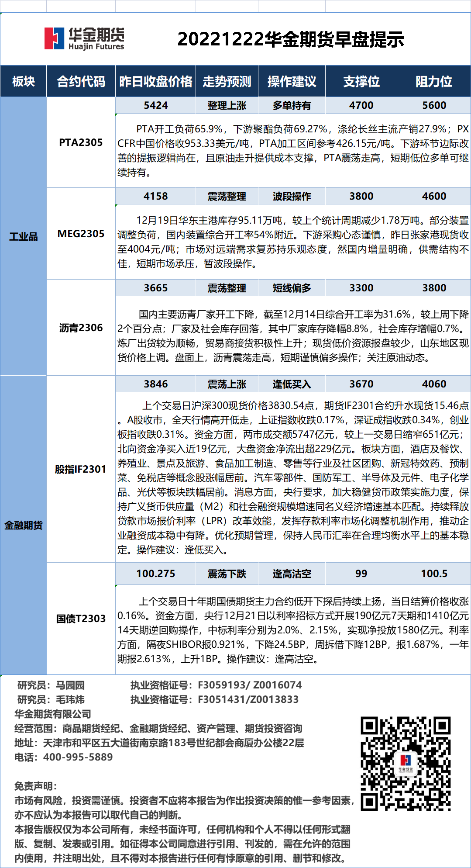This screenshot has width=471, height=868.
Task: Click phone number 400-995-5889
Action: point(78,757)
